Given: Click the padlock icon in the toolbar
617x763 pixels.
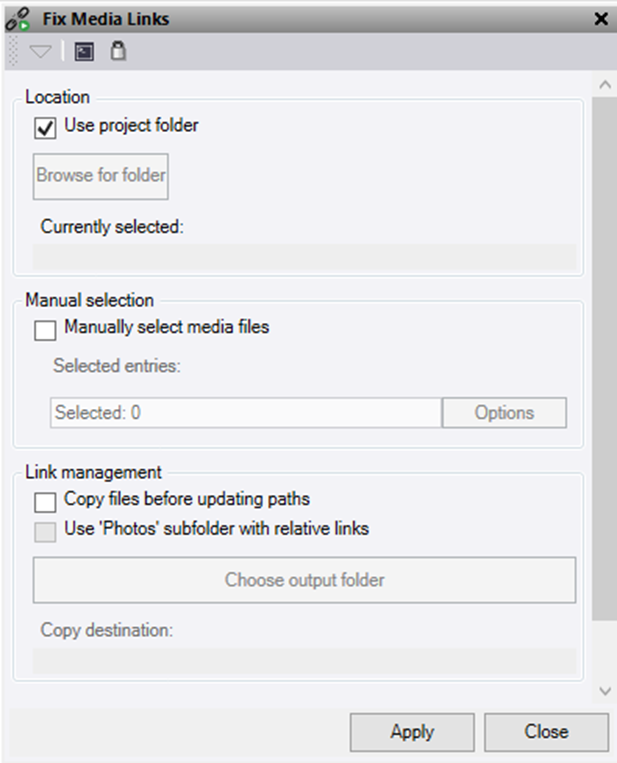Looking at the screenshot, I should (x=117, y=52).
